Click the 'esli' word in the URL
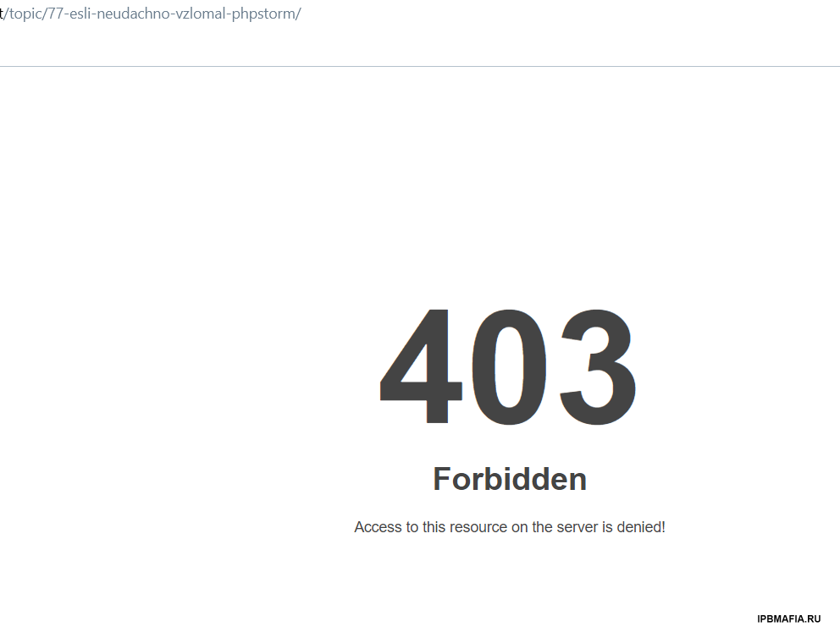The image size is (840, 638). tap(80, 14)
